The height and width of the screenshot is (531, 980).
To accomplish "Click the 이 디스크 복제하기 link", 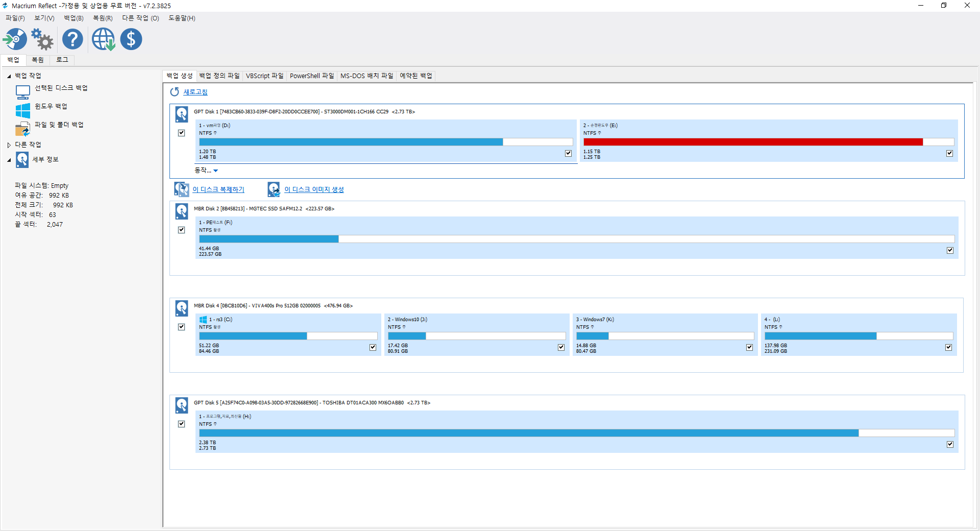I will [x=218, y=189].
